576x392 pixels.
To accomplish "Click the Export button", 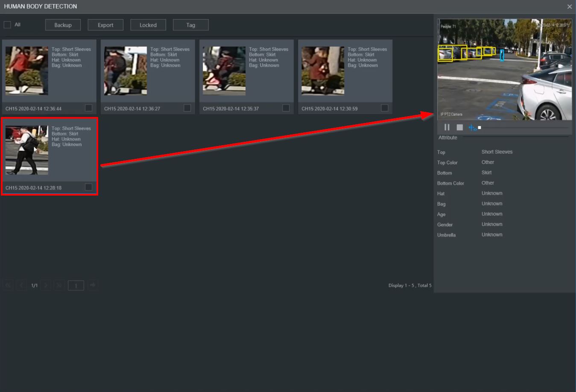I will (x=105, y=25).
